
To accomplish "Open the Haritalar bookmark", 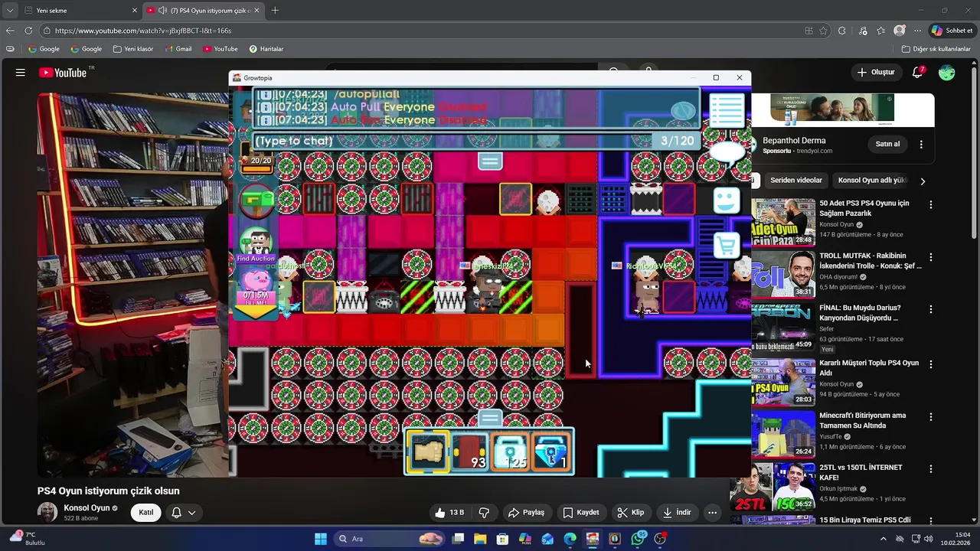I will point(266,49).
